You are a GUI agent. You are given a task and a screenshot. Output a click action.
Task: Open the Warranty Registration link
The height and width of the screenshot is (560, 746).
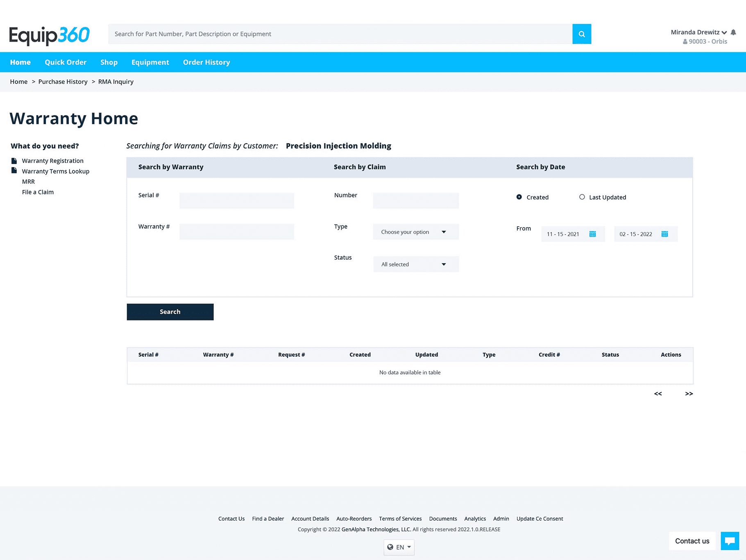click(x=53, y=161)
